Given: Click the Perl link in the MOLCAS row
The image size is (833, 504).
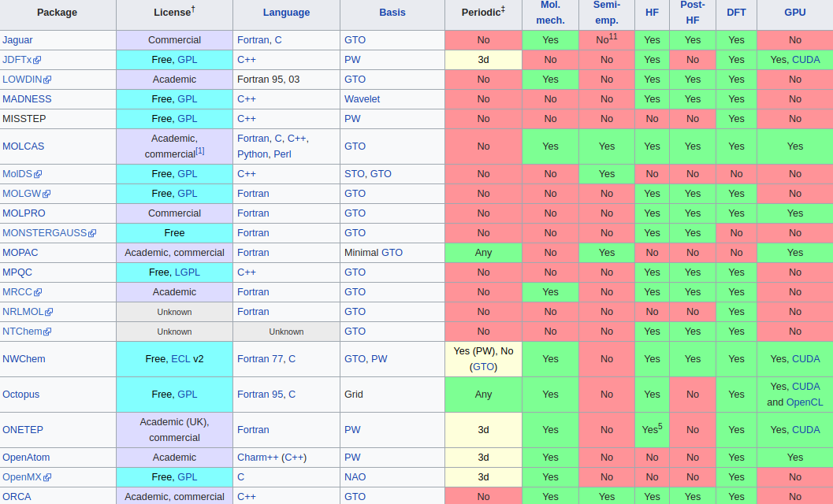Looking at the screenshot, I should click(282, 154).
